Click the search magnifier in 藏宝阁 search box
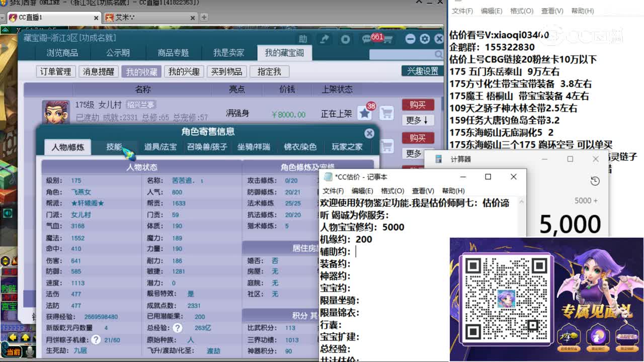 coord(438,54)
